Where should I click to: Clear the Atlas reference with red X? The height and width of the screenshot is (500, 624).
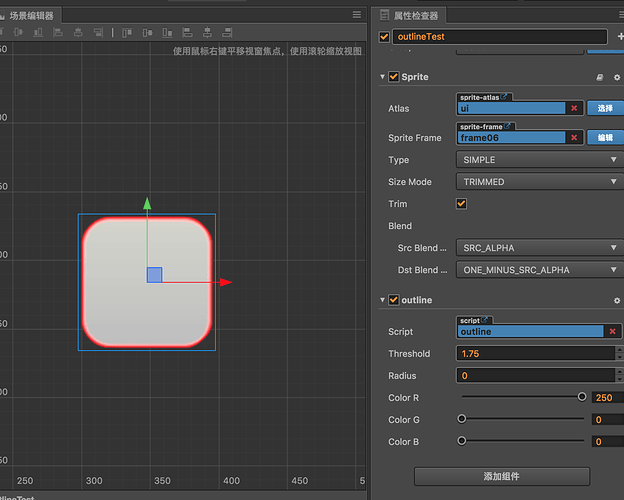click(574, 108)
